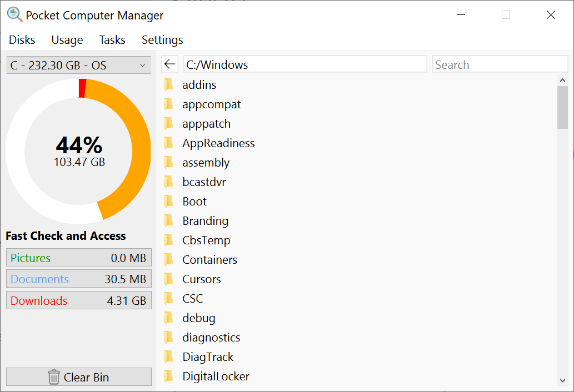574x392 pixels.
Task: Select the assembly folder name
Action: point(206,163)
